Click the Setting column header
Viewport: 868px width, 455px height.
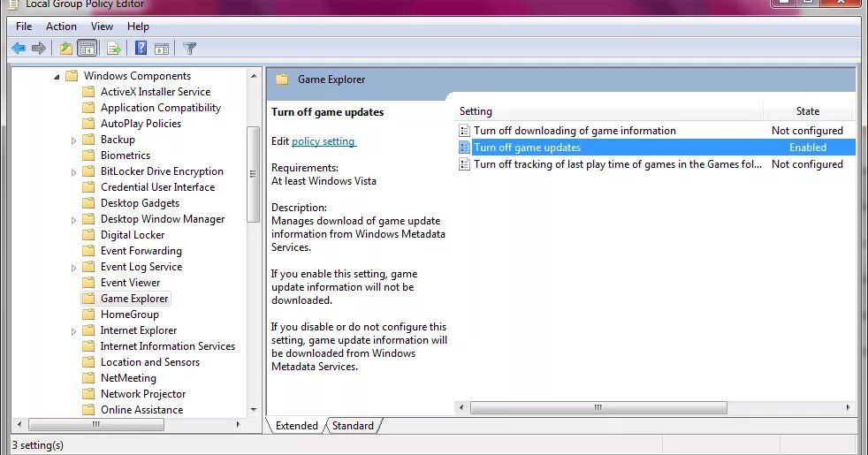tap(609, 111)
